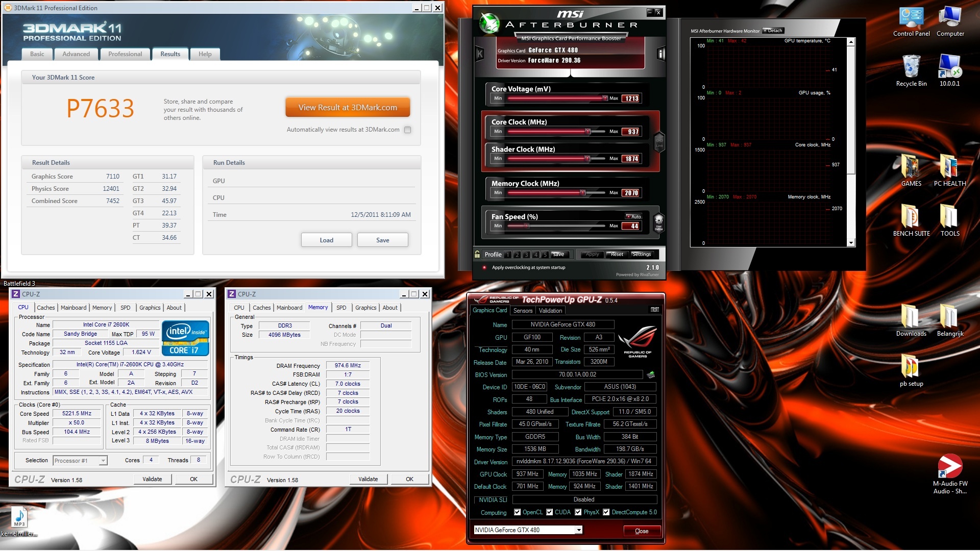Viewport: 980px width, 551px height.
Task: Click the hardware monitor scrollbar down arrow
Action: tap(851, 243)
